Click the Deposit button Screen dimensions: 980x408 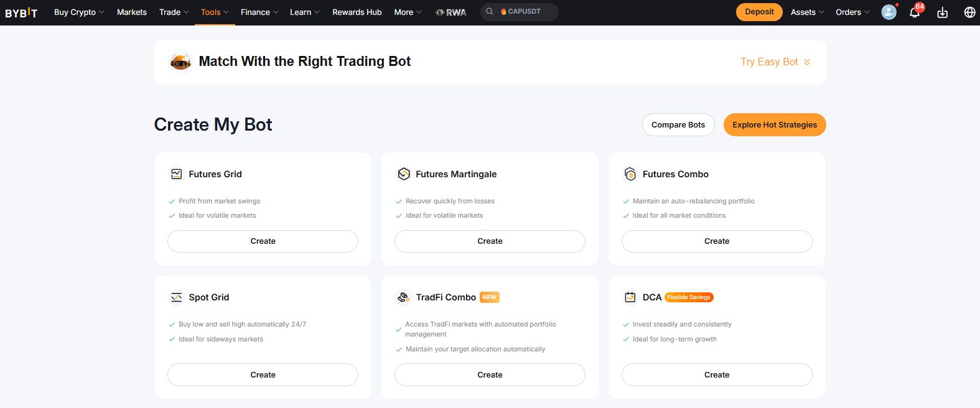click(x=759, y=12)
